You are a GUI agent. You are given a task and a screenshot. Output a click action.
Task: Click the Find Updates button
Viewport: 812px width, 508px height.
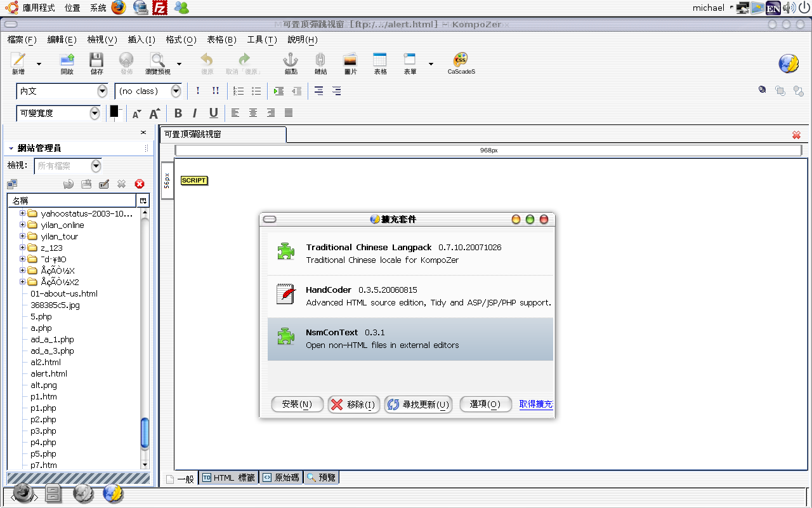(419, 404)
